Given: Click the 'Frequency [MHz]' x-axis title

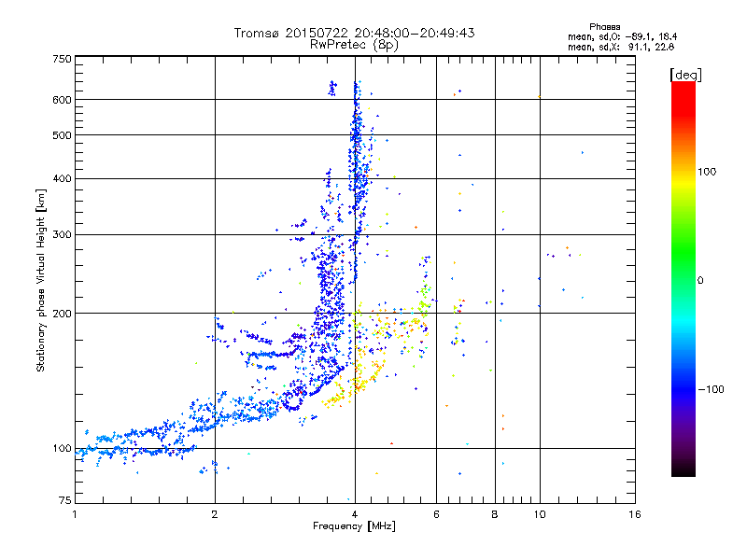Looking at the screenshot, I should [354, 526].
